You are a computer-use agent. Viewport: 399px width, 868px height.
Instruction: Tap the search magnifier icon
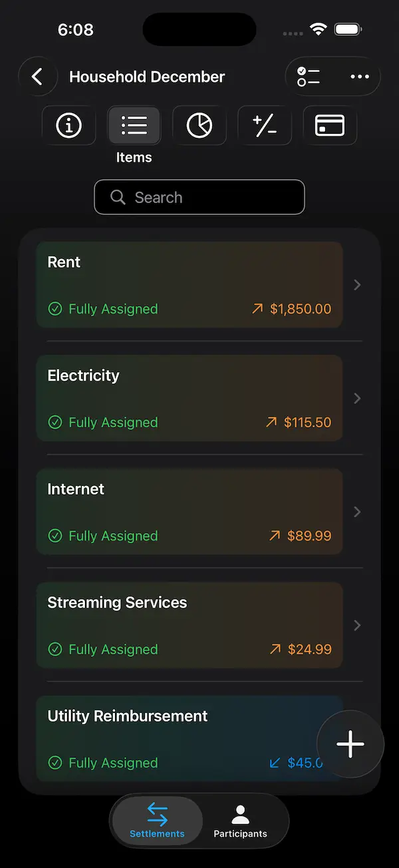(x=118, y=197)
